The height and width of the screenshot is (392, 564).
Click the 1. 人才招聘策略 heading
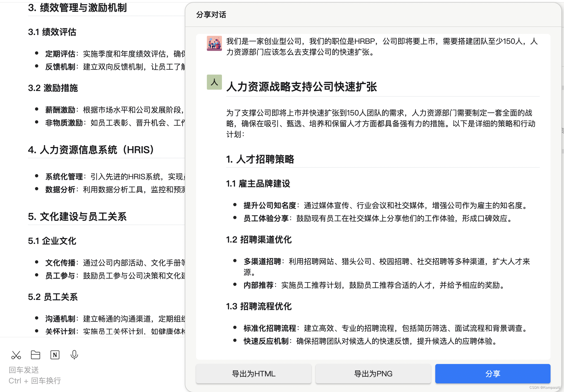click(x=260, y=159)
